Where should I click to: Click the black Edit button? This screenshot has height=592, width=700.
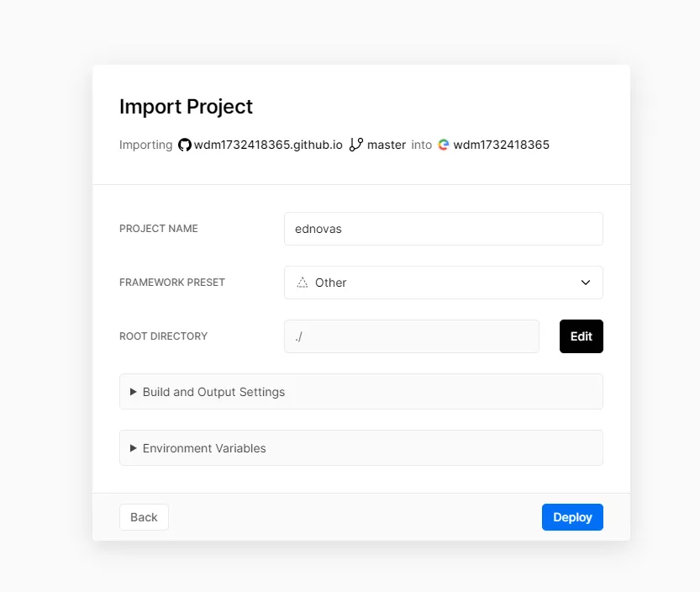(581, 336)
